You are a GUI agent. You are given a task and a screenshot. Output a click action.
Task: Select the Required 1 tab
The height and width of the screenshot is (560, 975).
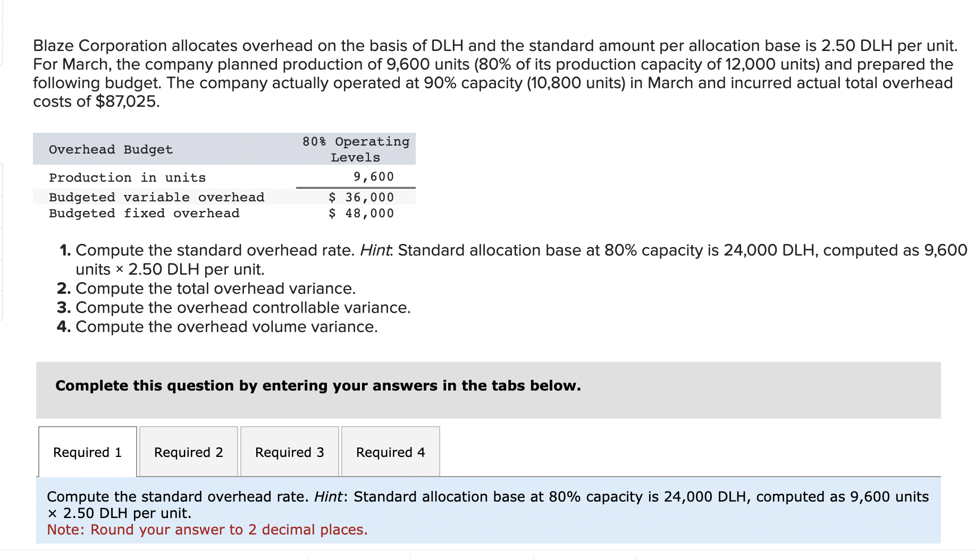click(x=87, y=452)
